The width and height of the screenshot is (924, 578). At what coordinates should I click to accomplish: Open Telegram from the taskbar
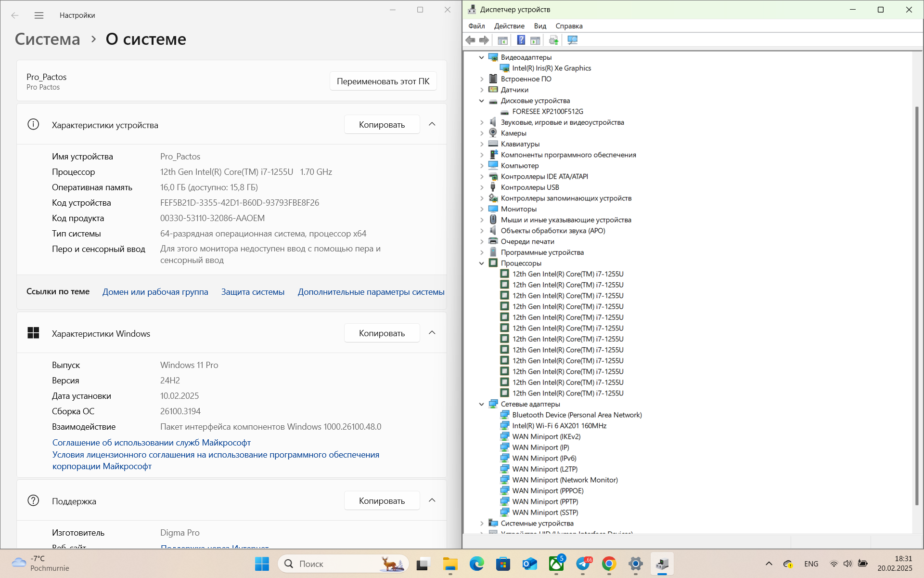point(583,564)
